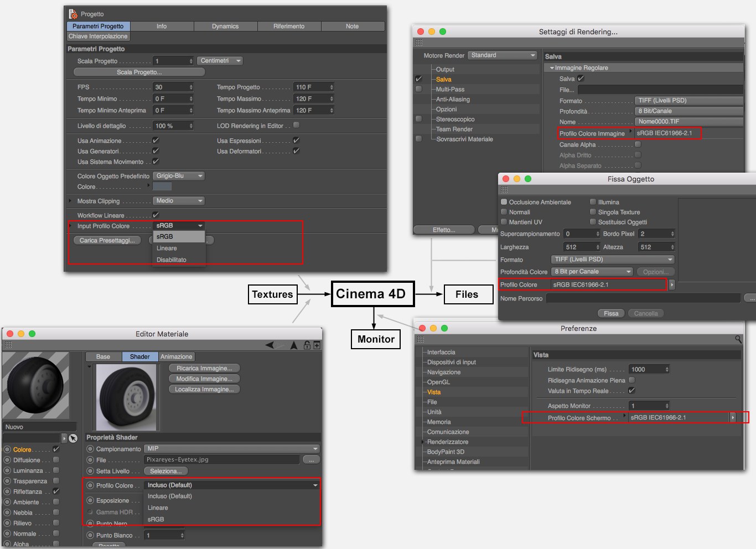Select Interfaccia in Preferenze tree
The height and width of the screenshot is (549, 756).
(441, 352)
